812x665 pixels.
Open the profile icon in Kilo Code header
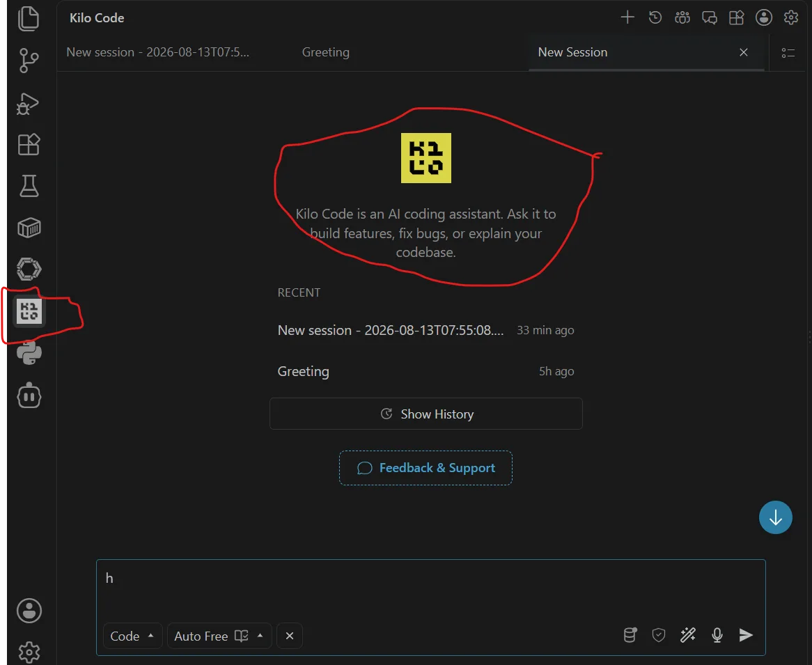click(x=764, y=17)
